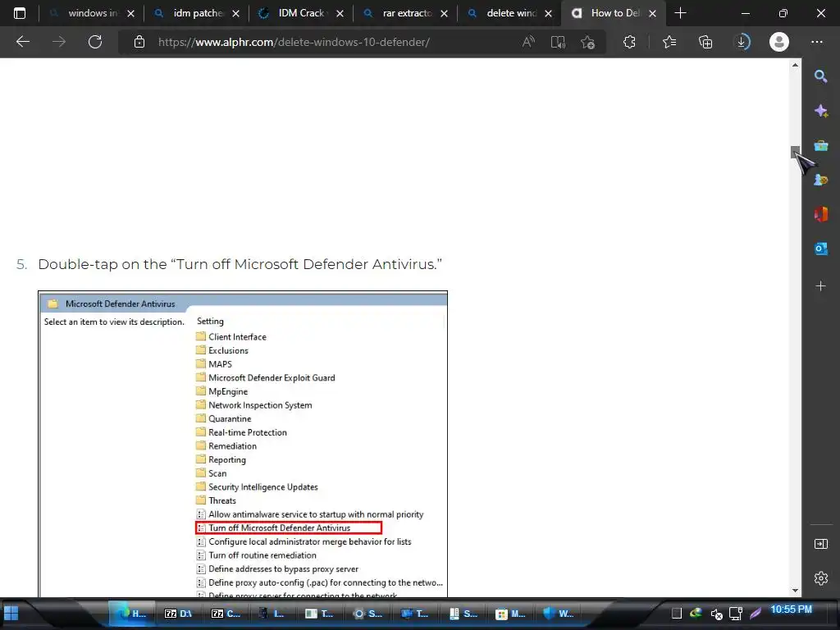
Task: Add a new app to sidebar
Action: (820, 286)
